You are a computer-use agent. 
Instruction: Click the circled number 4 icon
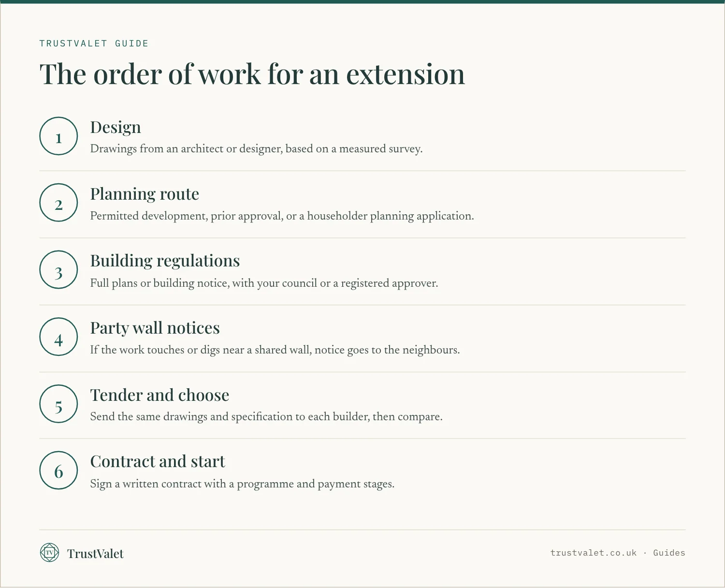58,337
